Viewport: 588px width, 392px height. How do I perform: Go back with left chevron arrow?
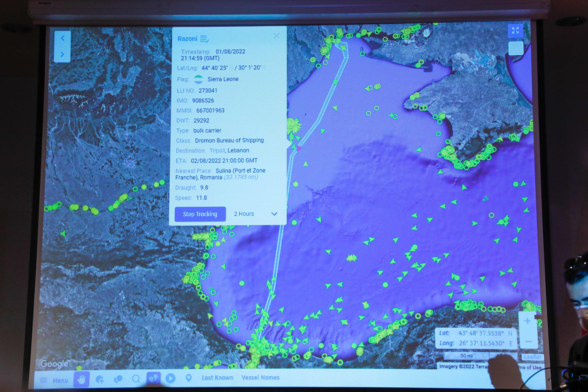63,38
